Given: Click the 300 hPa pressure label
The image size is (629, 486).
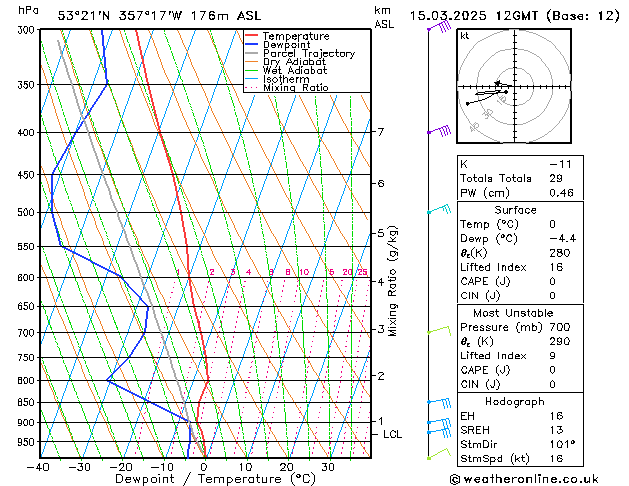Looking at the screenshot, I should point(28,30).
